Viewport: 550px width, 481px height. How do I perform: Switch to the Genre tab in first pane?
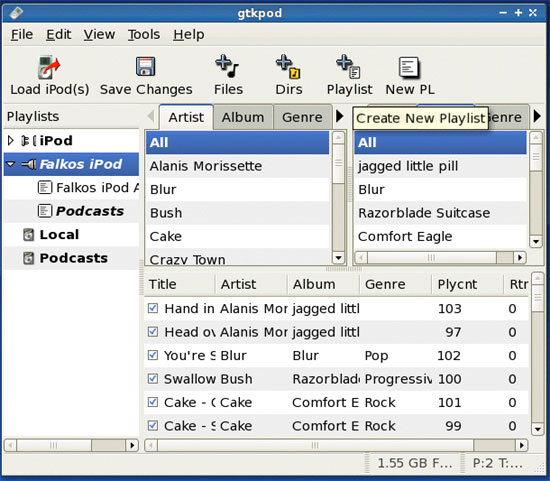click(x=302, y=117)
